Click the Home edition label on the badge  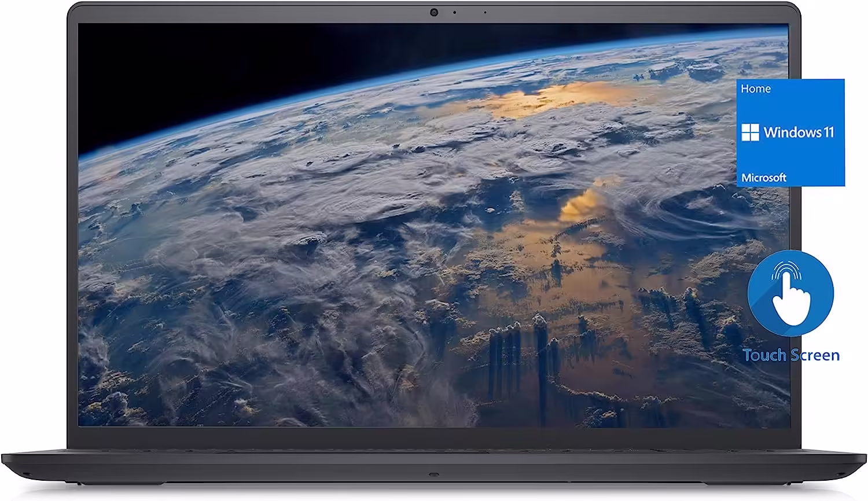point(756,89)
